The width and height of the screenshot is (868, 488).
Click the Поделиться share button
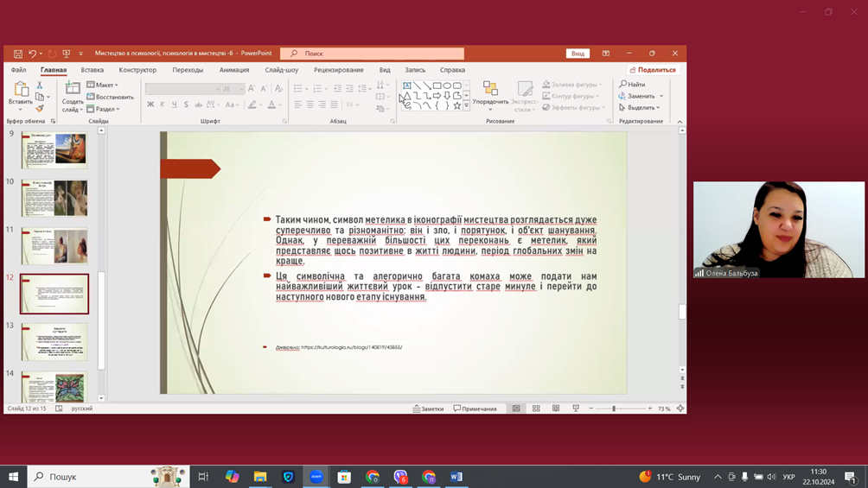click(654, 70)
